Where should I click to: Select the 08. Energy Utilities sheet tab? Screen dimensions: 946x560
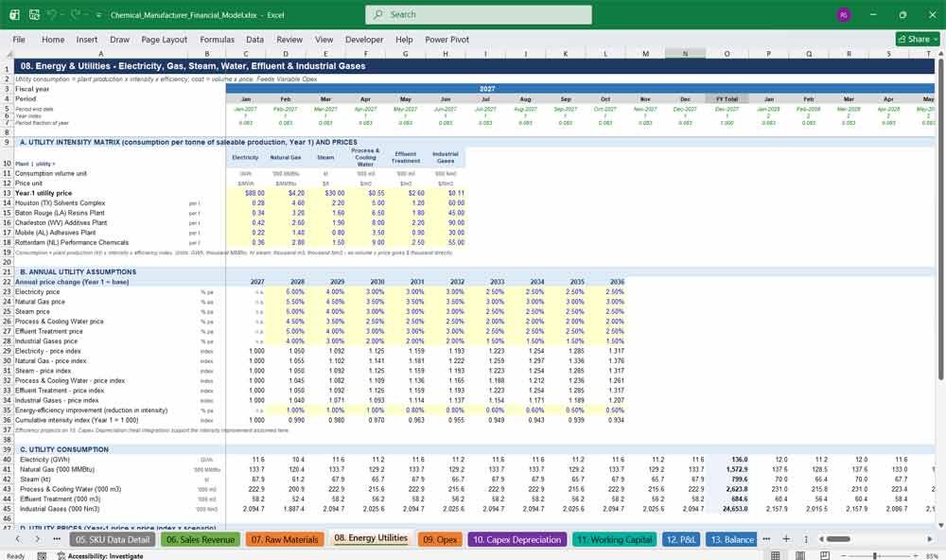(x=371, y=538)
